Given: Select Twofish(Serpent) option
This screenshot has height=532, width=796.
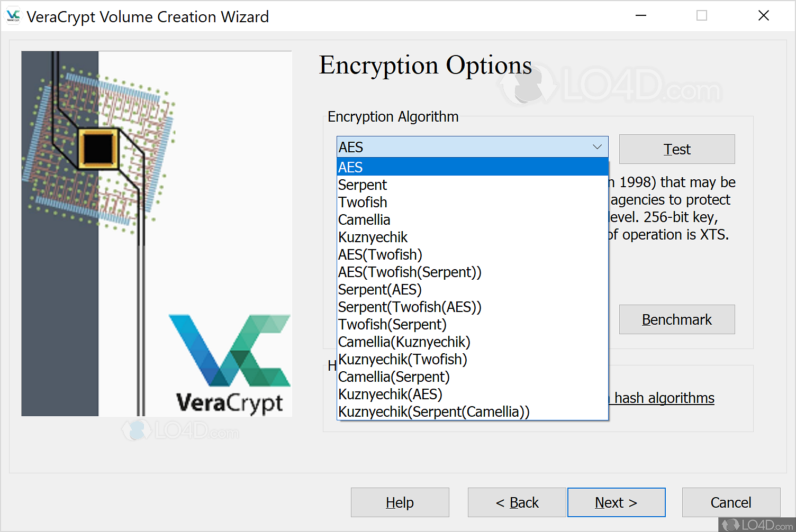Looking at the screenshot, I should click(x=392, y=325).
